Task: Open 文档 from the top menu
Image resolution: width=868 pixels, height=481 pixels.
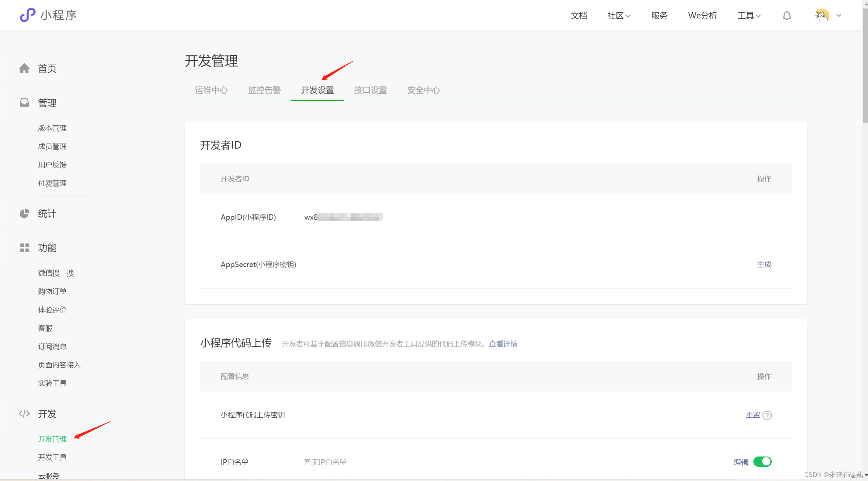Action: pyautogui.click(x=579, y=15)
